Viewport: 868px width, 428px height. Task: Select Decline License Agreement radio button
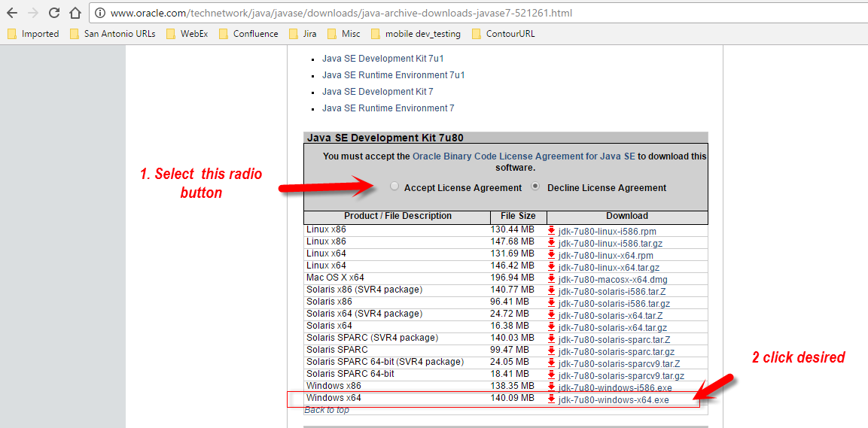(535, 187)
